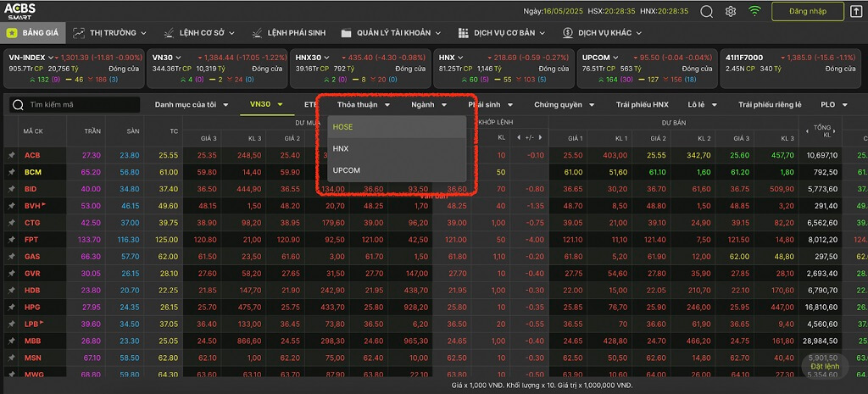Image resolution: width=868 pixels, height=394 pixels.
Task: Click left arrow of Tổng KL column
Action: pos(808,131)
